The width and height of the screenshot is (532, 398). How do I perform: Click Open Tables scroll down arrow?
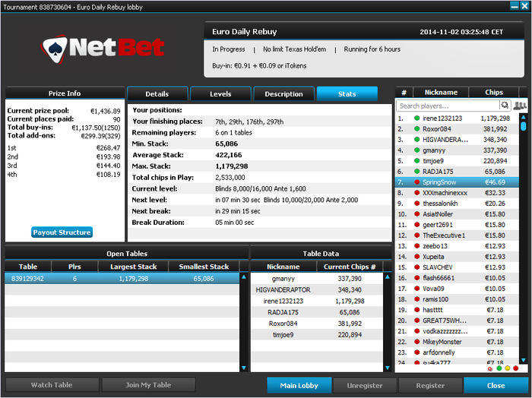(244, 368)
